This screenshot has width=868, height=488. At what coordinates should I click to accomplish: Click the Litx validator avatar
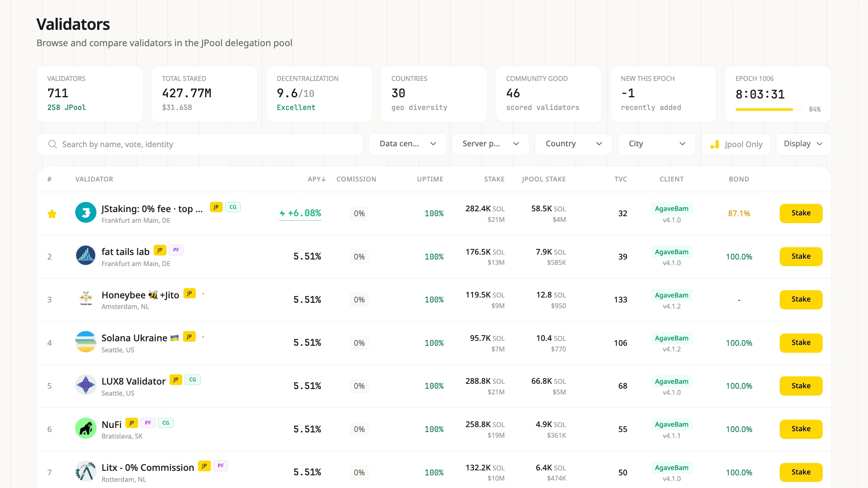[x=86, y=471]
